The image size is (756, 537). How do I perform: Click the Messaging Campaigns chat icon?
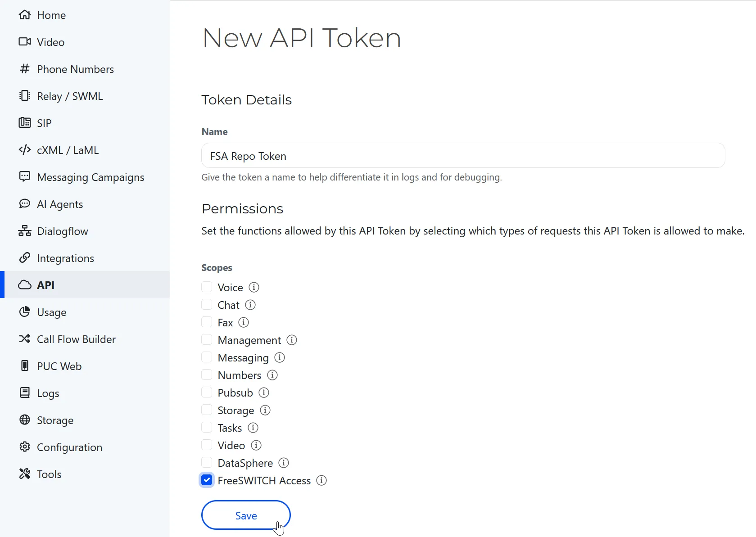(x=25, y=176)
